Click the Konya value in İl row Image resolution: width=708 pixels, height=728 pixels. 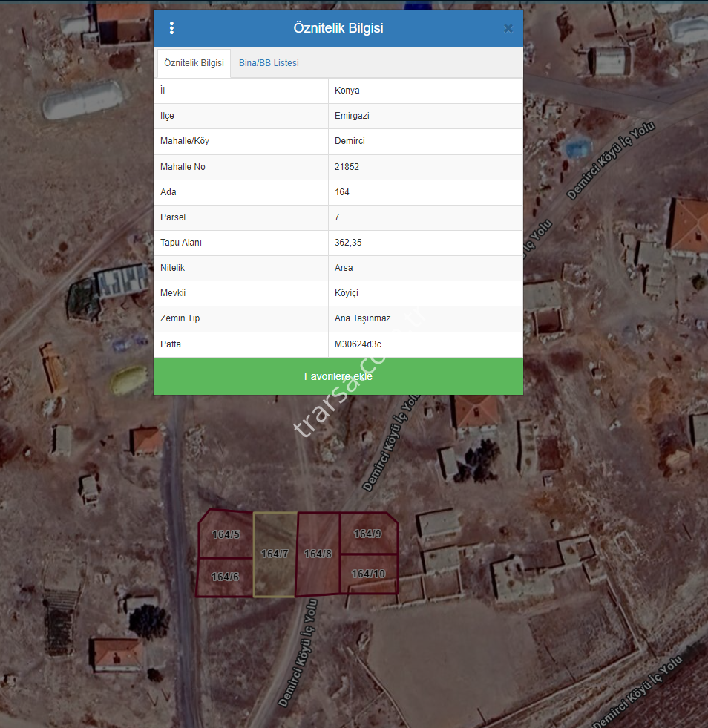[347, 91]
